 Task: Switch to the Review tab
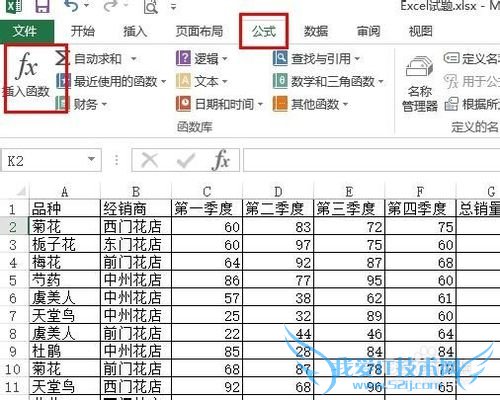pyautogui.click(x=368, y=31)
